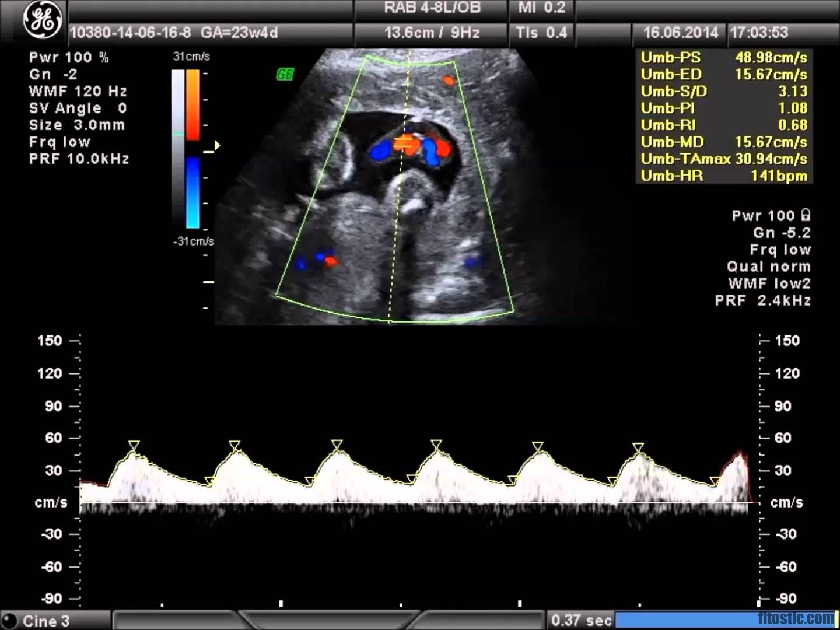The height and width of the screenshot is (630, 840).
Task: Click the GA=23w4d gestational age
Action: pos(239,33)
